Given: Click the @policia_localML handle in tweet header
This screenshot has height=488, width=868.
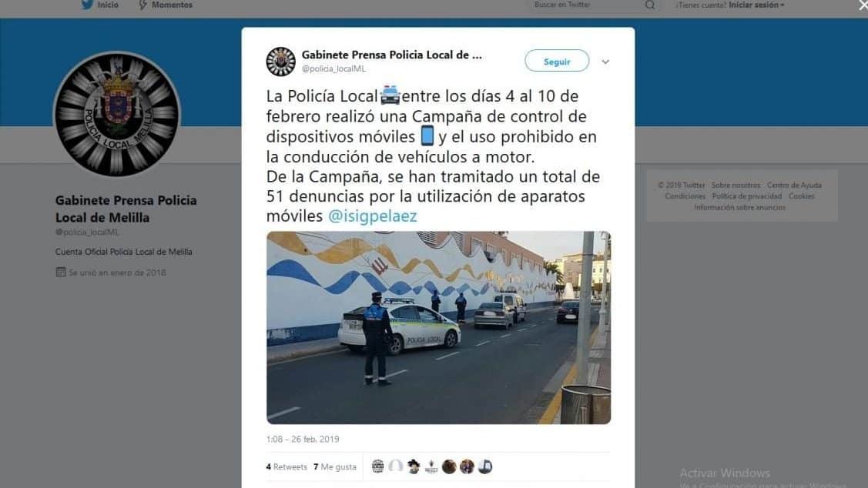Looking at the screenshot, I should [x=333, y=69].
